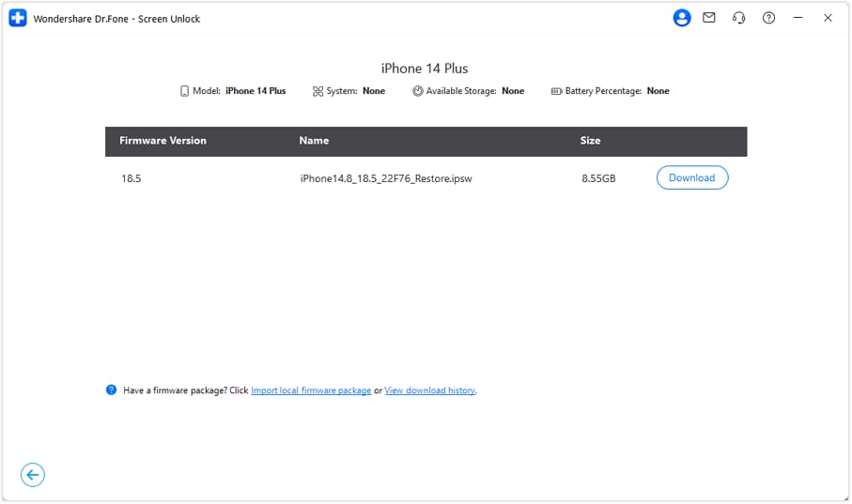
Task: Open View download history link
Action: tap(430, 390)
